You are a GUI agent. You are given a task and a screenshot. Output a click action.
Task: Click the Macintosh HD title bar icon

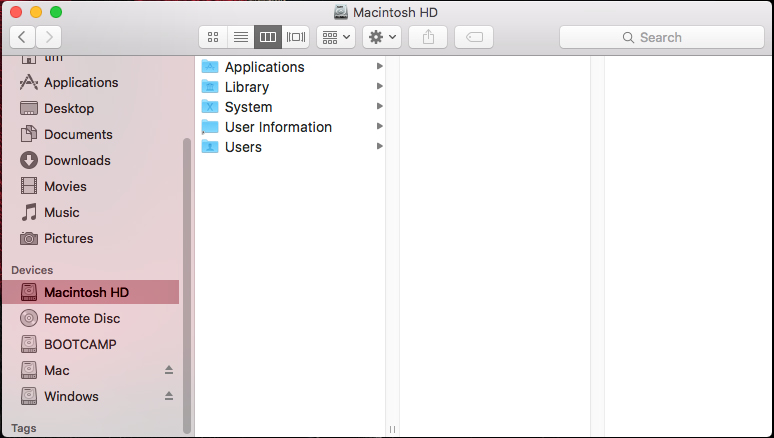(341, 12)
